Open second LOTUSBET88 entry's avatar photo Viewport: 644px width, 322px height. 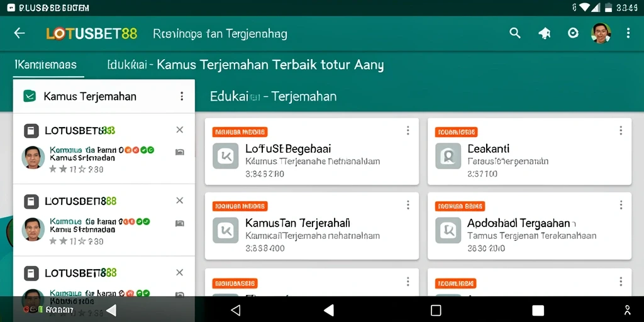(33, 229)
